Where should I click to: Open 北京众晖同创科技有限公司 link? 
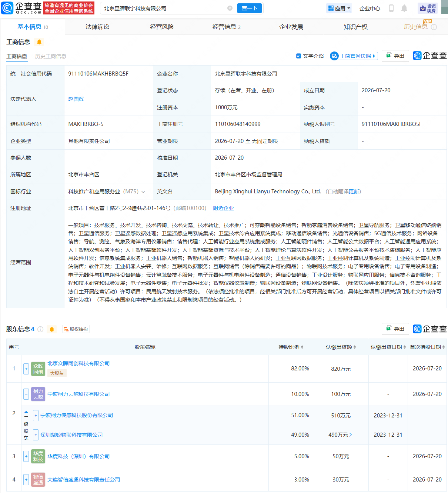coord(78,363)
